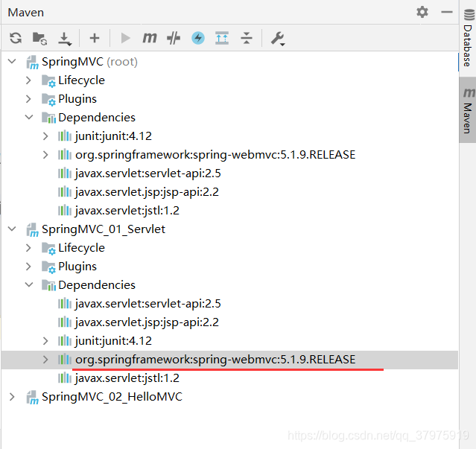
Task: Expand Plugins under SpringMVC root
Action: (x=28, y=99)
